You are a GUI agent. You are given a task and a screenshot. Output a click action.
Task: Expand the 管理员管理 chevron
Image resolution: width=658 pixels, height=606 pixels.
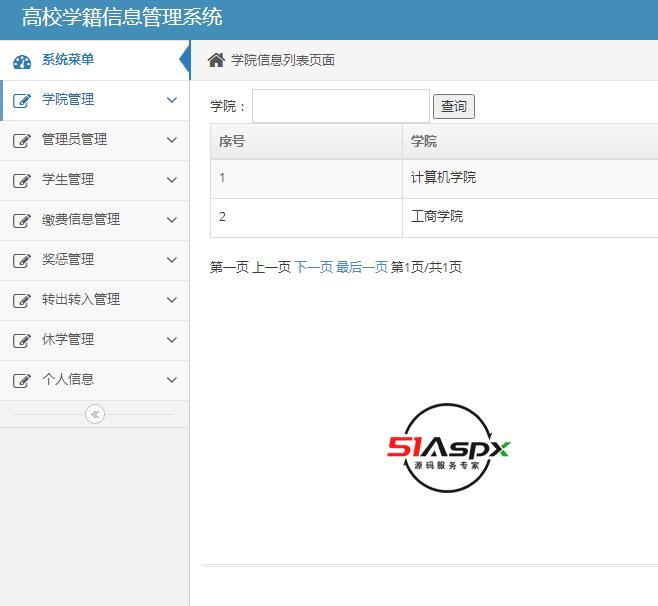(x=172, y=140)
